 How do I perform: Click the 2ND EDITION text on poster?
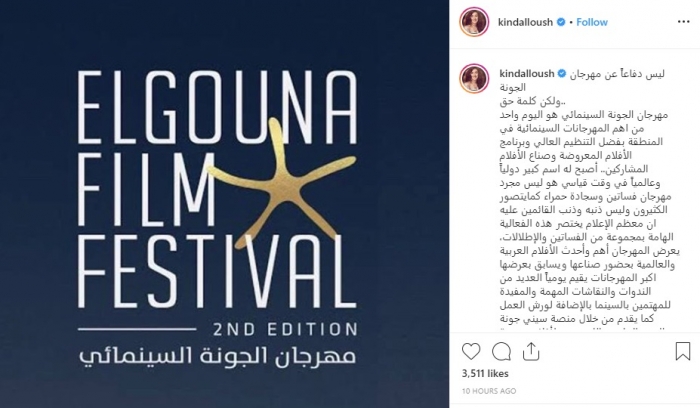[x=285, y=329]
